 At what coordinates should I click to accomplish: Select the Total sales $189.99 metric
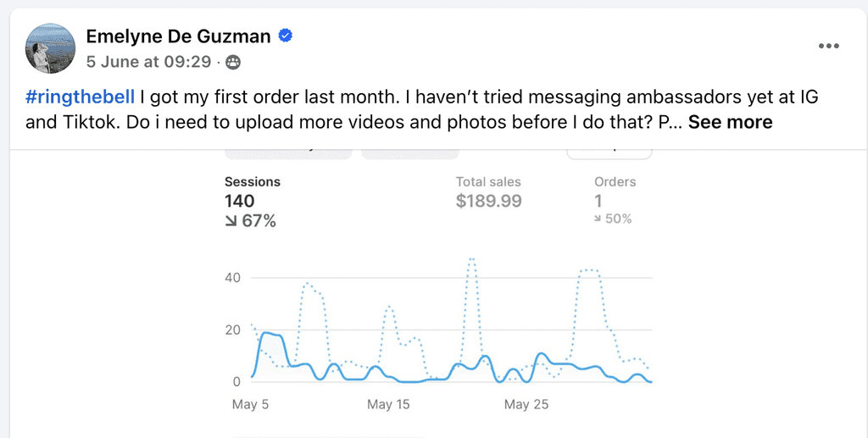(x=489, y=192)
